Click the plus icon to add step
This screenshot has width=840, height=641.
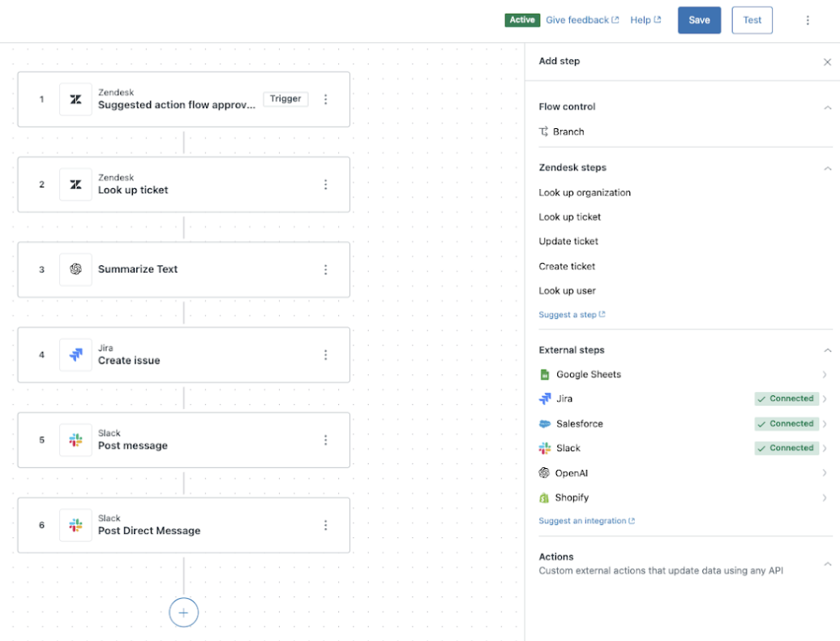pyautogui.click(x=183, y=613)
